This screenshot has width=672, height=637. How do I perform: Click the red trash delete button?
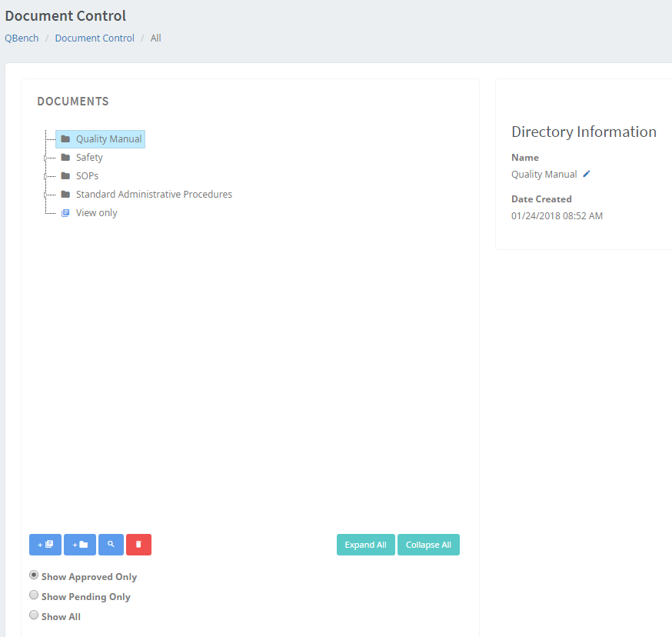pos(138,545)
